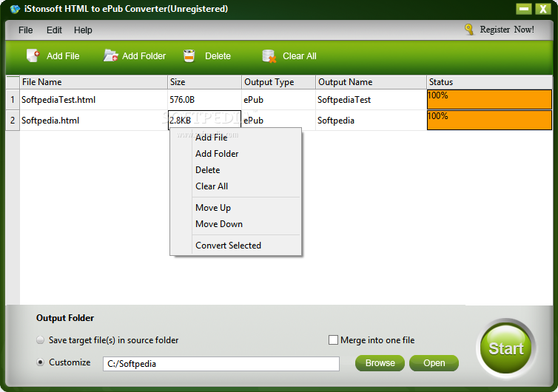Click the Add File toolbar icon

(33, 56)
